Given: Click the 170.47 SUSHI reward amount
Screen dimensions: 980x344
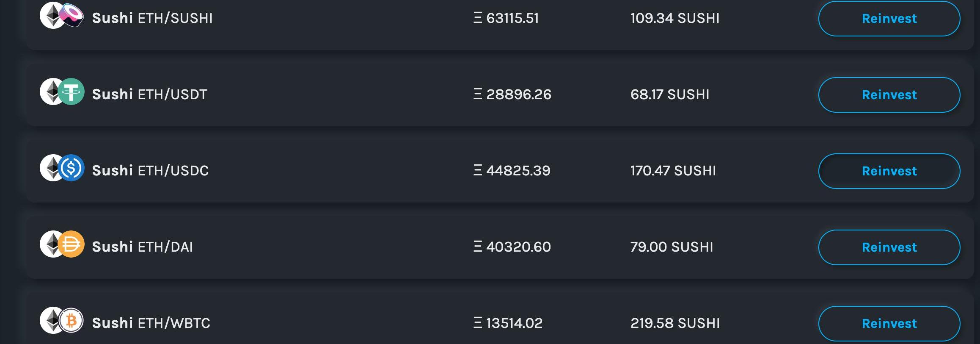Looking at the screenshot, I should tap(673, 171).
